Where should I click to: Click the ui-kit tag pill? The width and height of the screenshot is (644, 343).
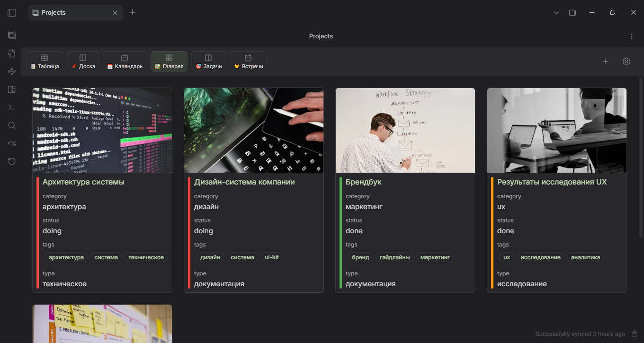[x=272, y=257]
